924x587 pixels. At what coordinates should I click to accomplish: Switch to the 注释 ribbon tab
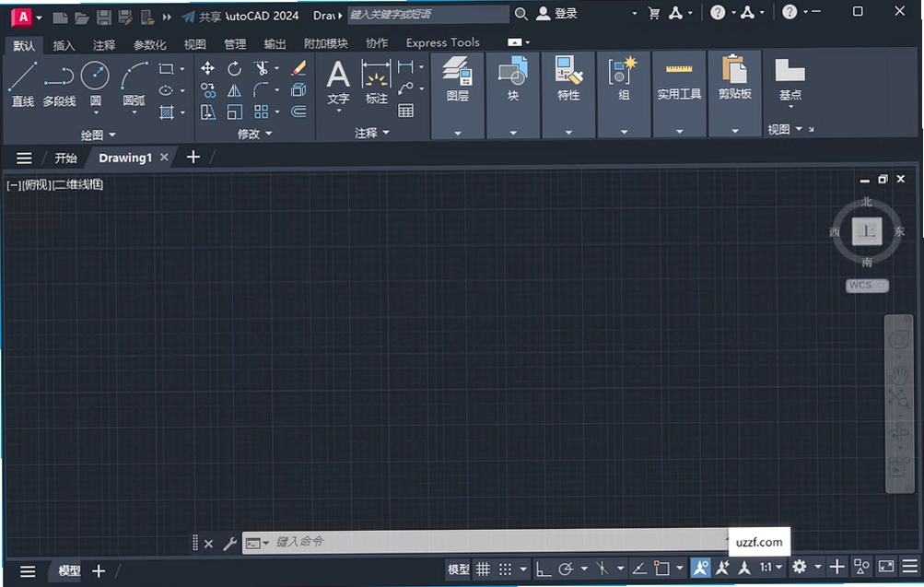pos(104,45)
